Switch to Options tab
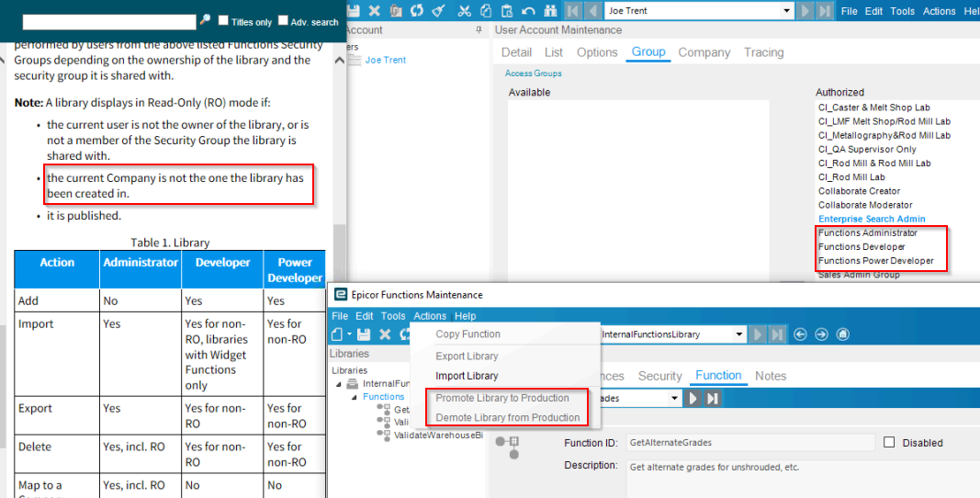 click(597, 52)
